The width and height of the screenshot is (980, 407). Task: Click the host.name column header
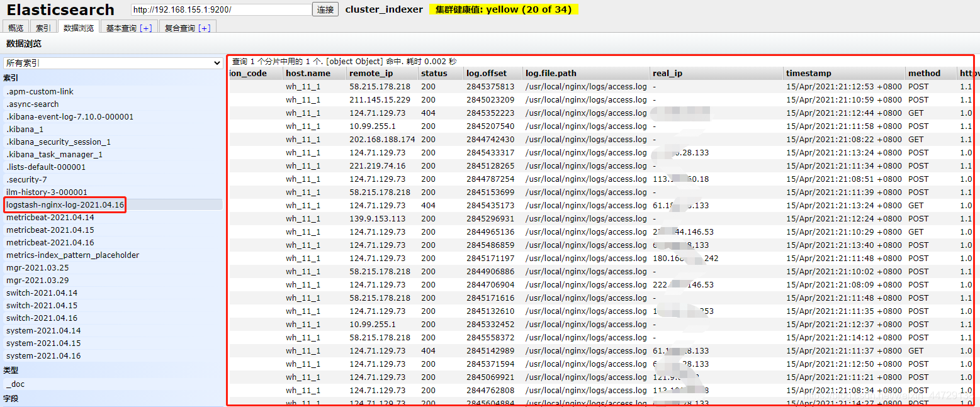[308, 73]
